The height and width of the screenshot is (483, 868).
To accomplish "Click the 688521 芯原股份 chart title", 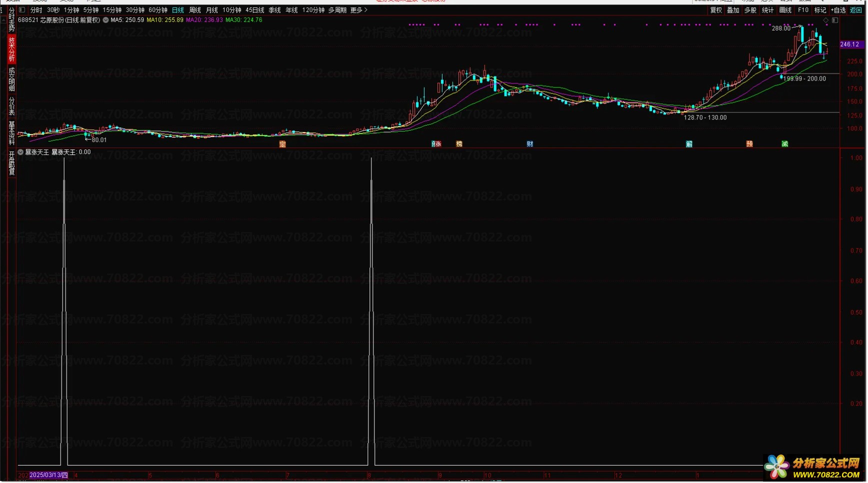I will pyautogui.click(x=59, y=20).
